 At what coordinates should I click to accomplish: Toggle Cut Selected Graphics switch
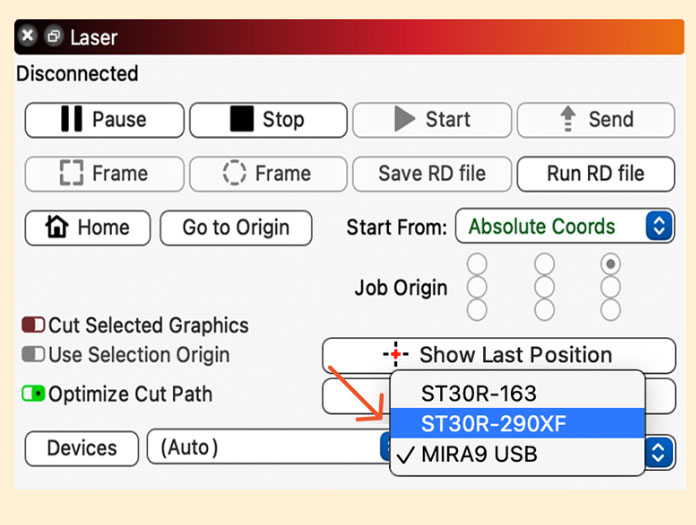[34, 326]
